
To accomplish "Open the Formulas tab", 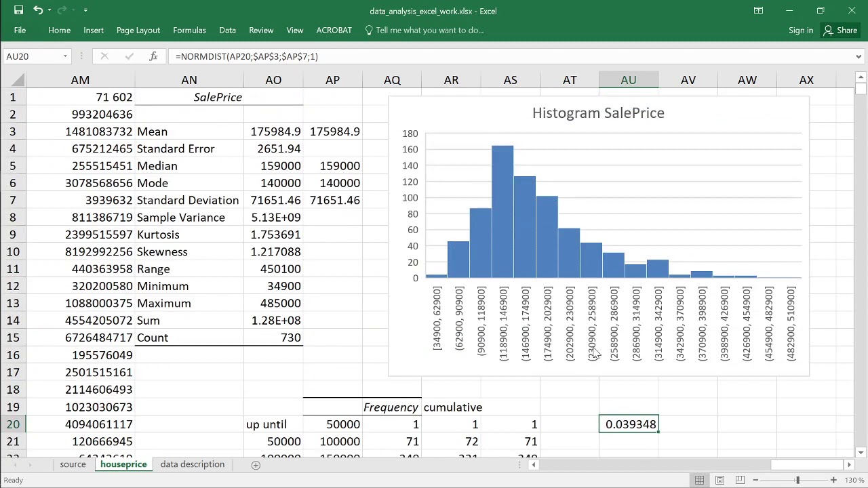I will pyautogui.click(x=189, y=30).
